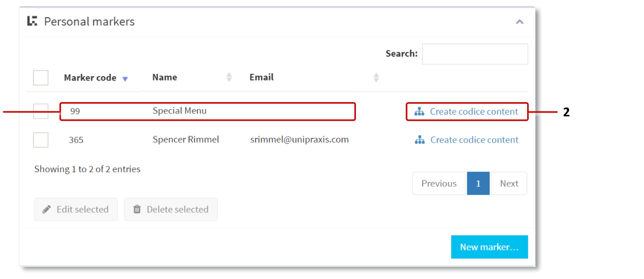This screenshot has width=644, height=279.
Task: Click the pencil icon on Edit selected
Action: 47,210
